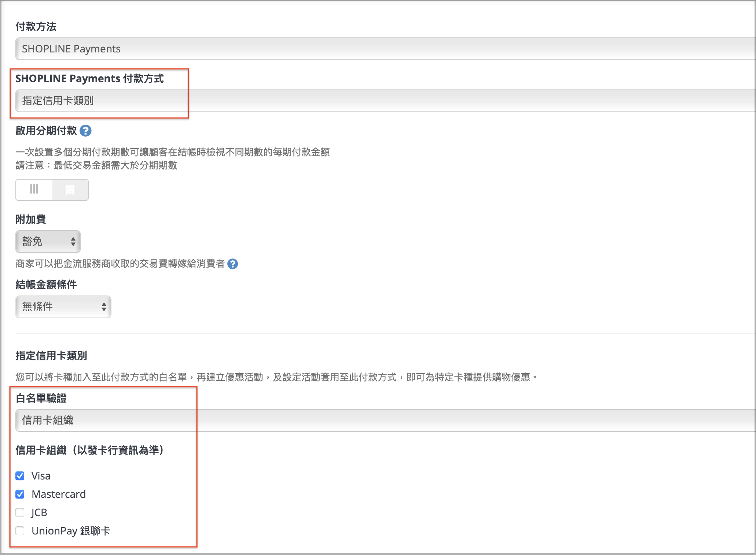Open the 付款方法 SHOPLINE Payments dropdown
Image resolution: width=756 pixels, height=555 pixels.
[x=385, y=49]
